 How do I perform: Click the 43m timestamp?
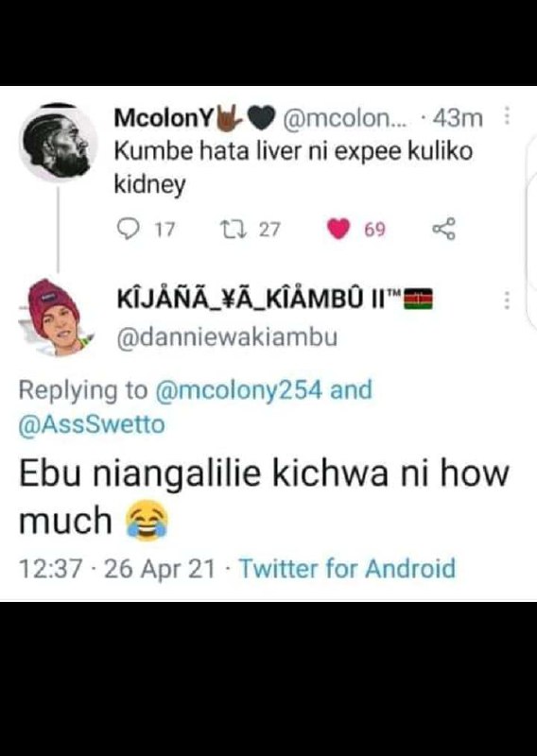point(458,117)
